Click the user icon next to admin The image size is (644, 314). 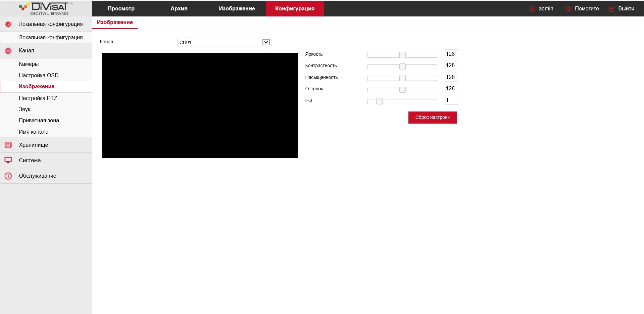[x=532, y=9]
